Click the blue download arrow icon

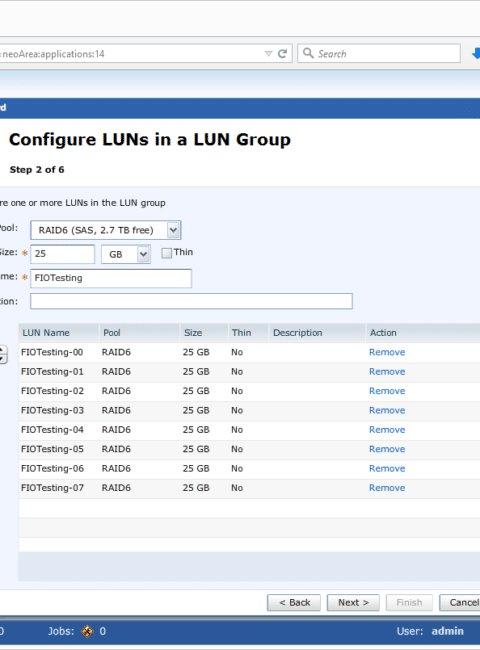476,53
